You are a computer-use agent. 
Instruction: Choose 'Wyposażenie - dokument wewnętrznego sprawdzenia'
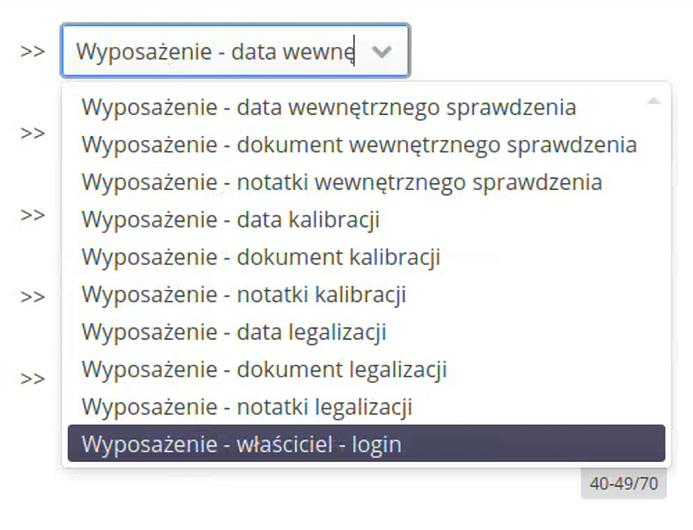(359, 145)
